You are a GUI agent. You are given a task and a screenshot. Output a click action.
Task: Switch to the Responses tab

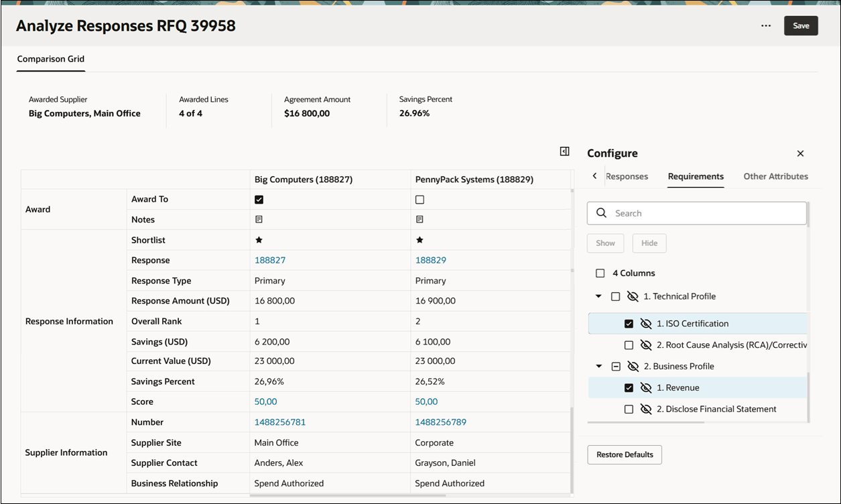click(x=627, y=176)
